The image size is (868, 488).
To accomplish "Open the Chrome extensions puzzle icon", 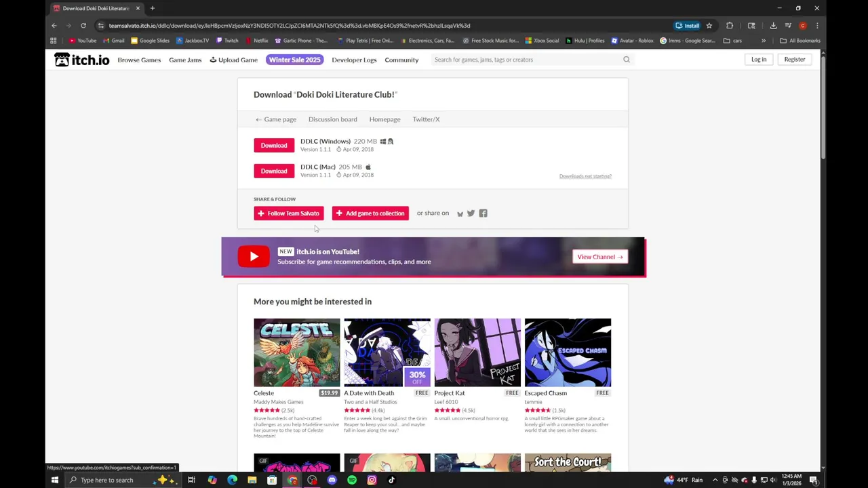I will 730,26.
